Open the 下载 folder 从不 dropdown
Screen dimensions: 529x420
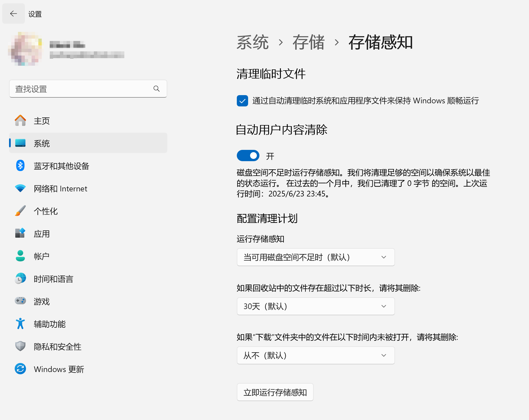pyautogui.click(x=316, y=355)
